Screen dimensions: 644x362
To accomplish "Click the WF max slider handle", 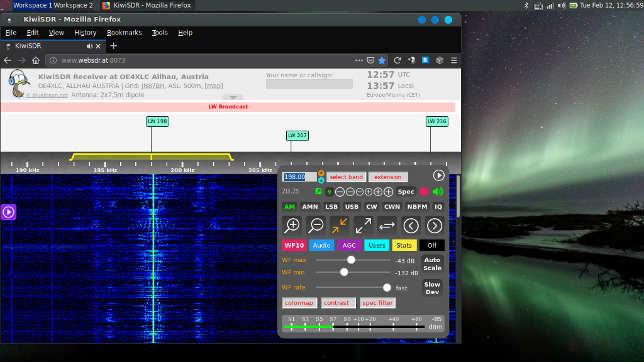I will (351, 260).
